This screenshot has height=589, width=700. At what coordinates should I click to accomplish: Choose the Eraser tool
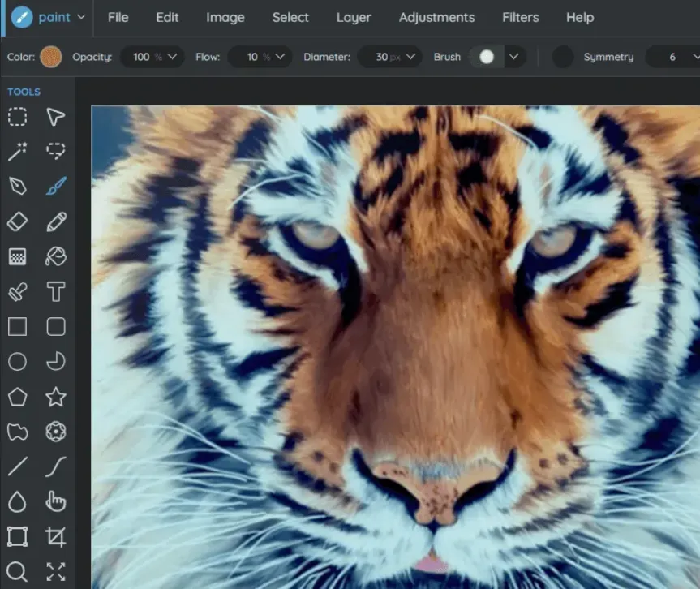pyautogui.click(x=17, y=221)
